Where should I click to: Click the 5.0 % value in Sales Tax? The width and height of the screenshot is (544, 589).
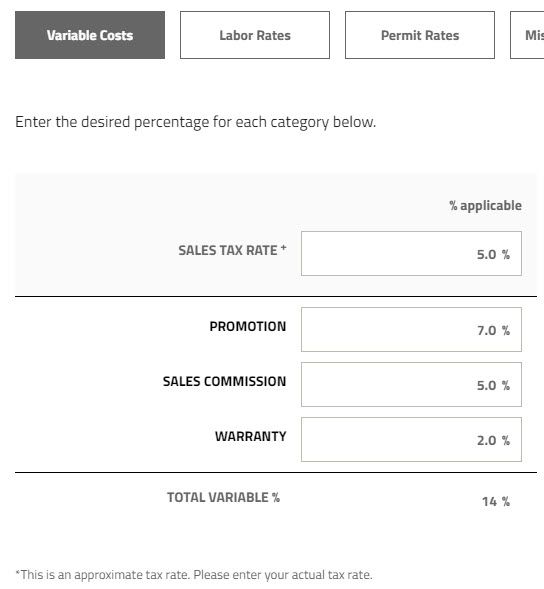click(x=493, y=254)
